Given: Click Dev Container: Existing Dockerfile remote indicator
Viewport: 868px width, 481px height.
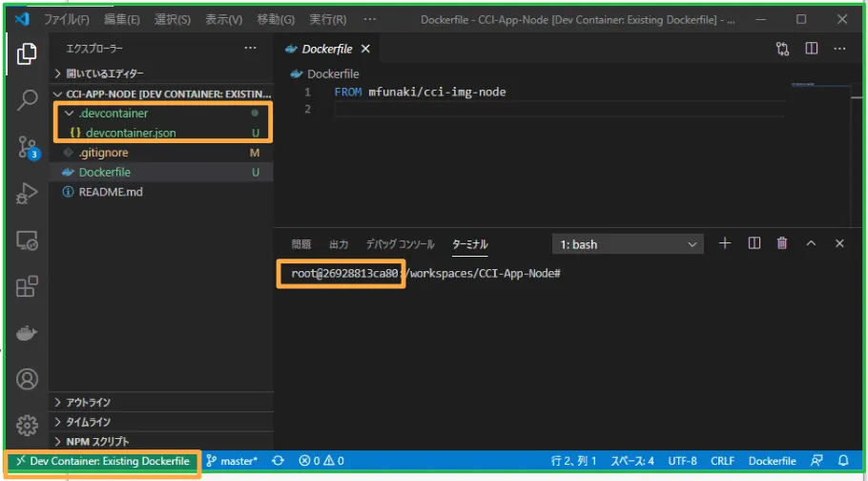Looking at the screenshot, I should [103, 461].
